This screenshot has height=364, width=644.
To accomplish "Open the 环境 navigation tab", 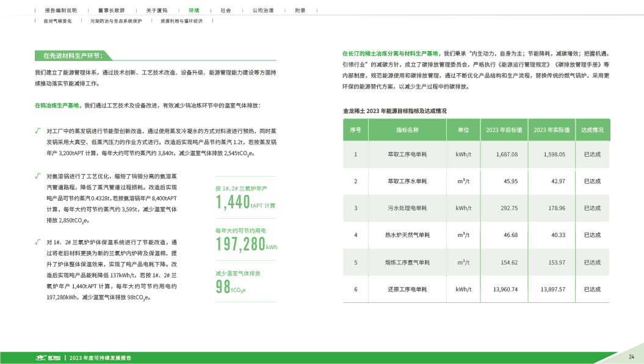I will point(194,10).
